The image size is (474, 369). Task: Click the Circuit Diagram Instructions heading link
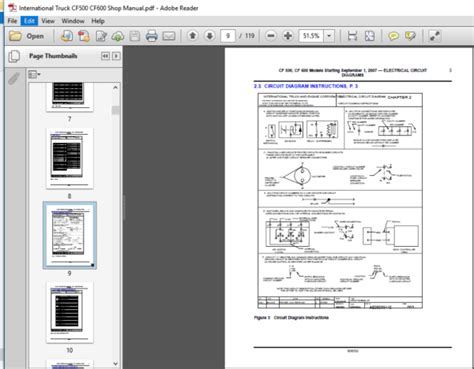coord(306,86)
